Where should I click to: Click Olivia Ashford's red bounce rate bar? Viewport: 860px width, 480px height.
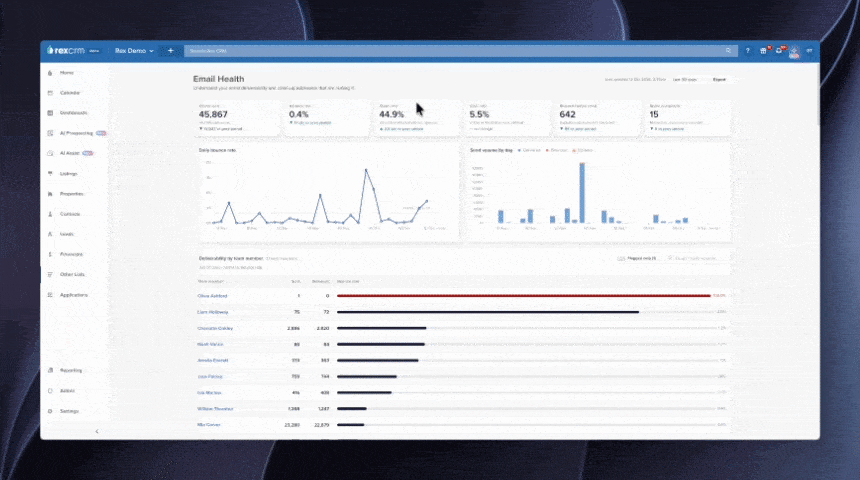coord(523,296)
